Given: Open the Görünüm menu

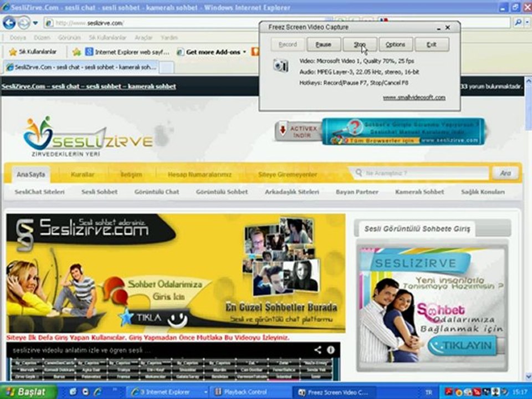Looking at the screenshot, I should click(69, 38).
